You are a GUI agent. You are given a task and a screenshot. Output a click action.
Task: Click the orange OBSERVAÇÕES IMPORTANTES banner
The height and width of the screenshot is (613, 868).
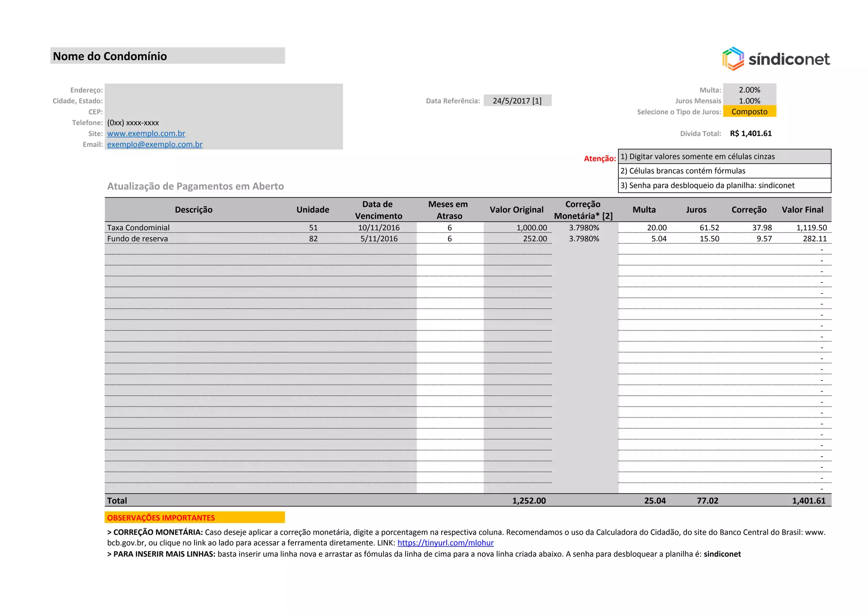click(195, 518)
